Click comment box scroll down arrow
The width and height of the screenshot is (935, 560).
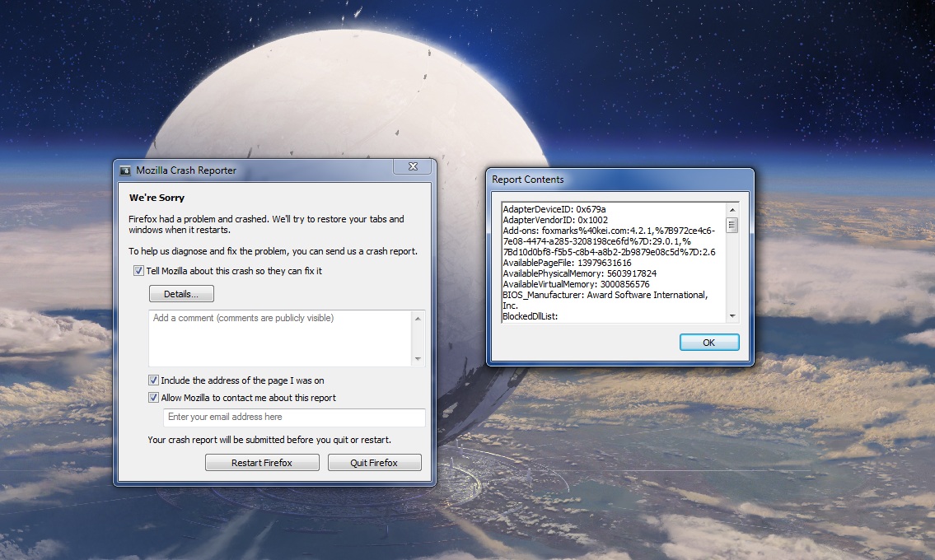point(418,358)
